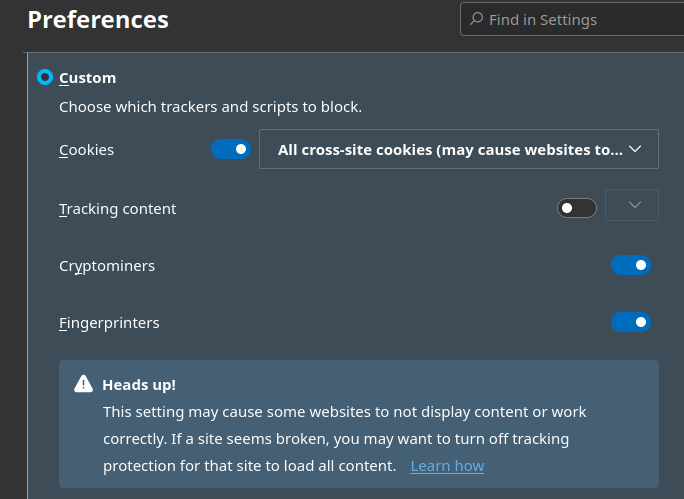Viewport: 684px width, 499px height.
Task: Click the Cookies label text
Action: click(x=87, y=150)
